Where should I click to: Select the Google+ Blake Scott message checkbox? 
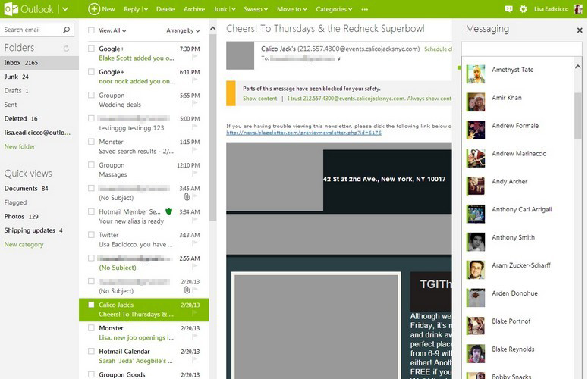point(91,49)
